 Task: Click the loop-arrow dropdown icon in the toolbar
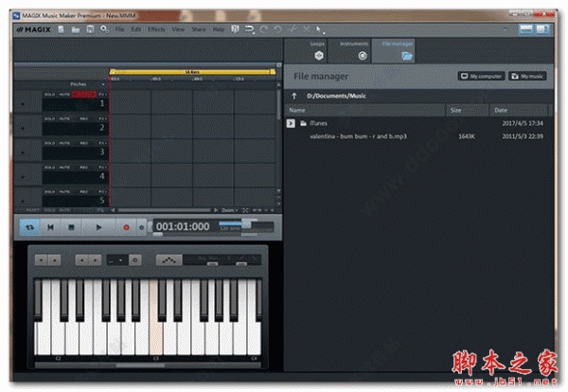(x=250, y=29)
